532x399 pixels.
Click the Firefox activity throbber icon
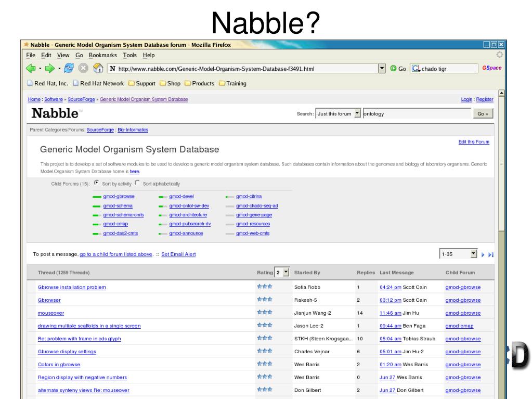[500, 55]
